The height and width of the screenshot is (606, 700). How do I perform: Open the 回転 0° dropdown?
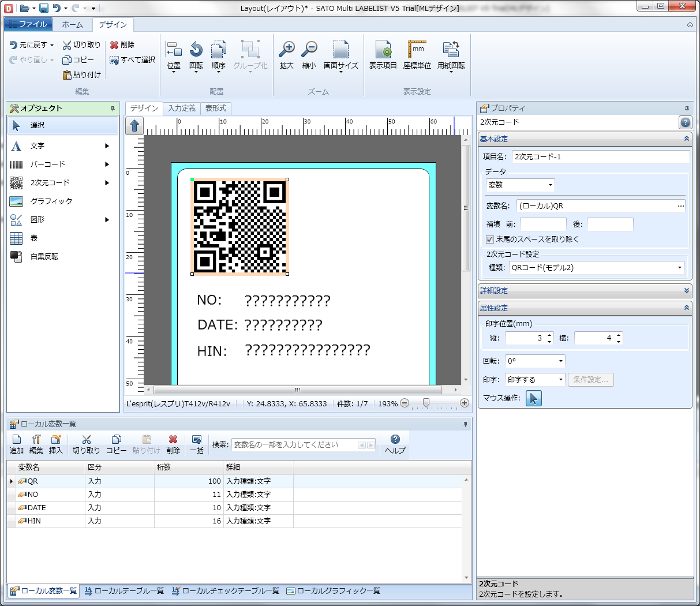tap(535, 361)
